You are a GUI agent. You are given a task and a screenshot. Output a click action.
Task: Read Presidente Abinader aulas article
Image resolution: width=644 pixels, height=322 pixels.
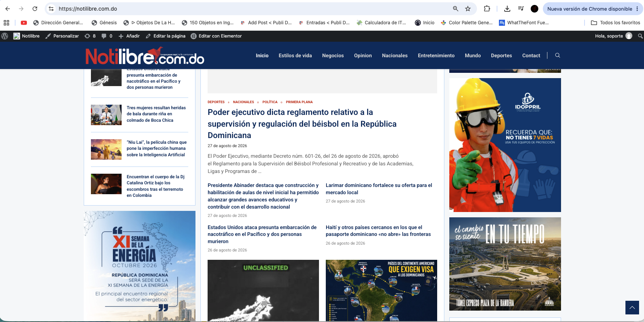point(263,196)
